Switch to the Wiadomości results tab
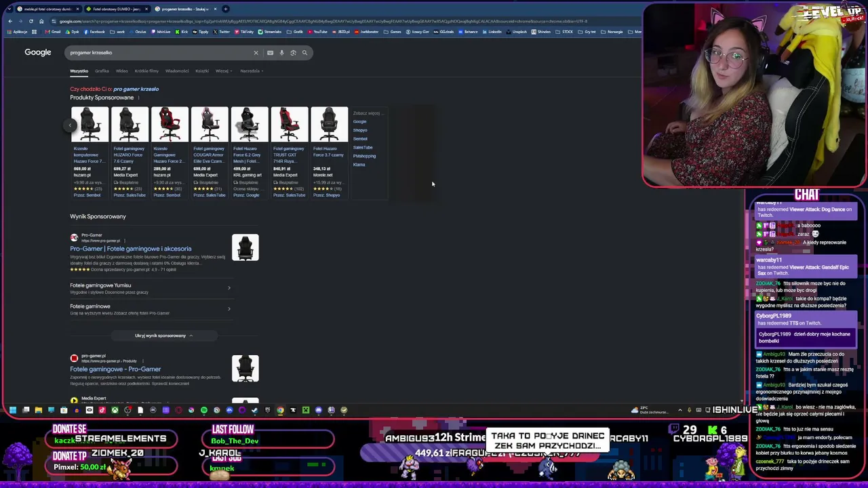 coord(177,70)
